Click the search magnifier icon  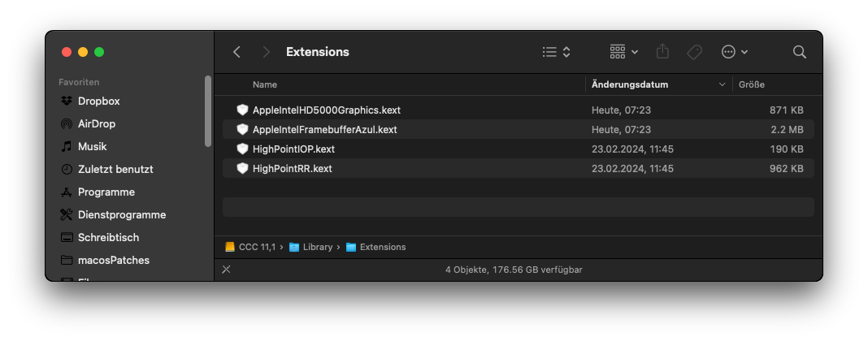(x=800, y=52)
